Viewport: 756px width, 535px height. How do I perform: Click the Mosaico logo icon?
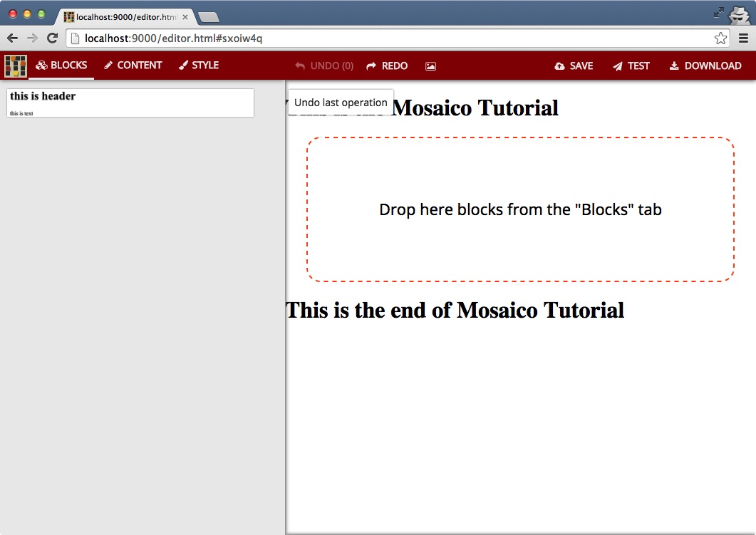pyautogui.click(x=15, y=66)
